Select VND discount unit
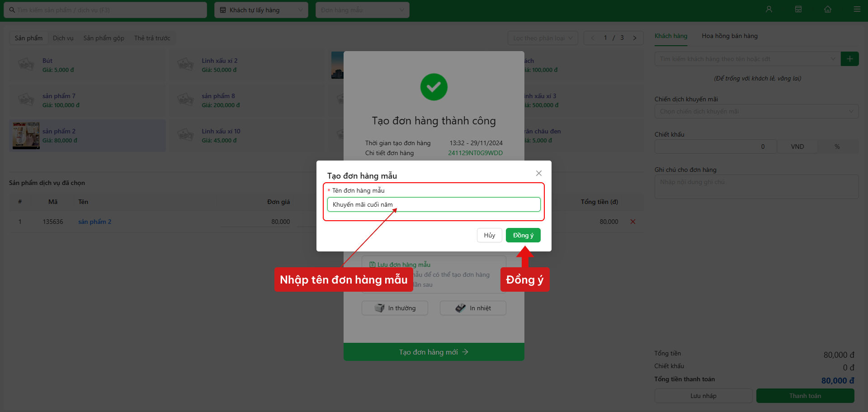Viewport: 868px width, 412px height. pyautogui.click(x=797, y=147)
